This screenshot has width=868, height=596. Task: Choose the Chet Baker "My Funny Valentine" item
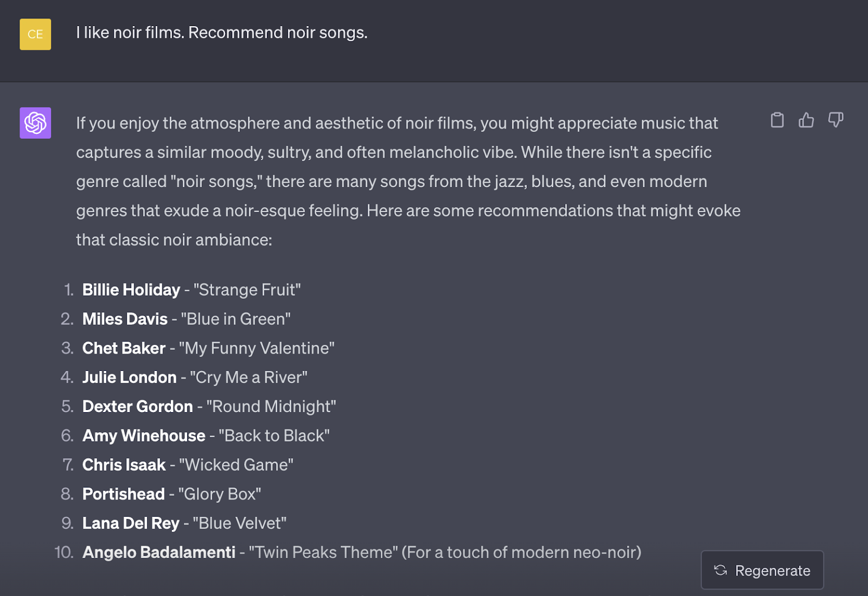tap(208, 348)
